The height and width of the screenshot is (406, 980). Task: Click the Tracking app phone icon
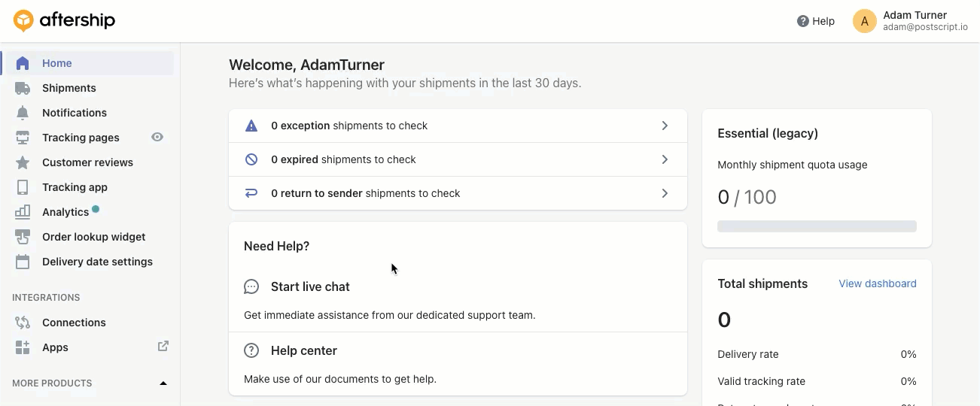23,187
